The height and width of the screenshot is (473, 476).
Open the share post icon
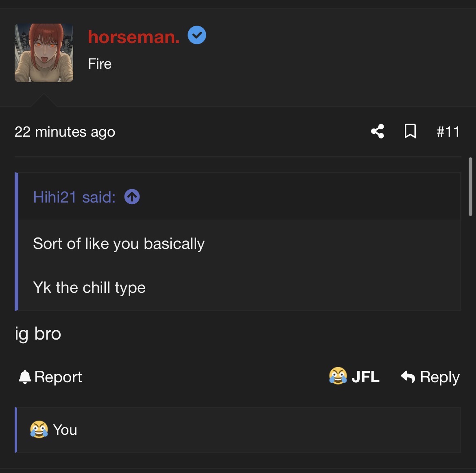377,131
